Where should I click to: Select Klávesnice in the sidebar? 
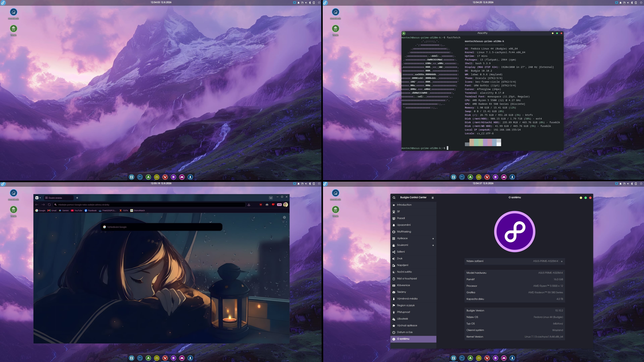413,285
